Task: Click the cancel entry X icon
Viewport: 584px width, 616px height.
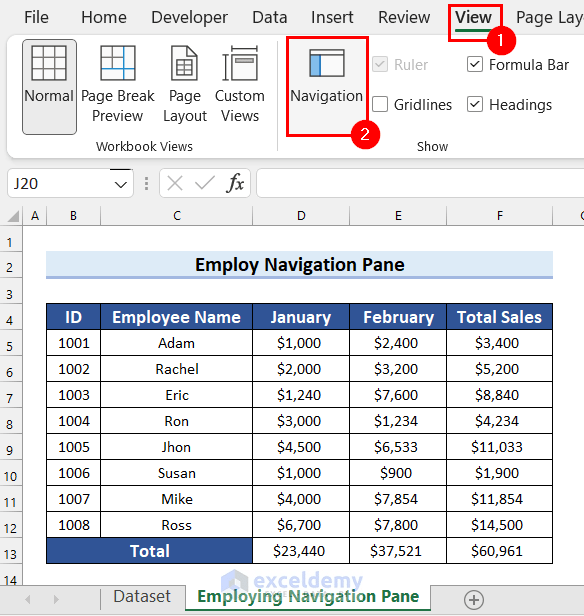Action: [x=175, y=183]
